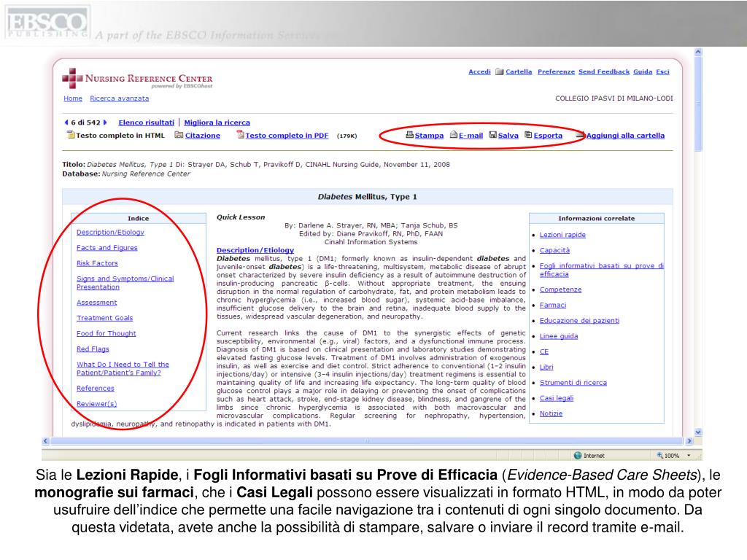Click vertical scrollbar down arrow
747x560 pixels.
coord(698,432)
